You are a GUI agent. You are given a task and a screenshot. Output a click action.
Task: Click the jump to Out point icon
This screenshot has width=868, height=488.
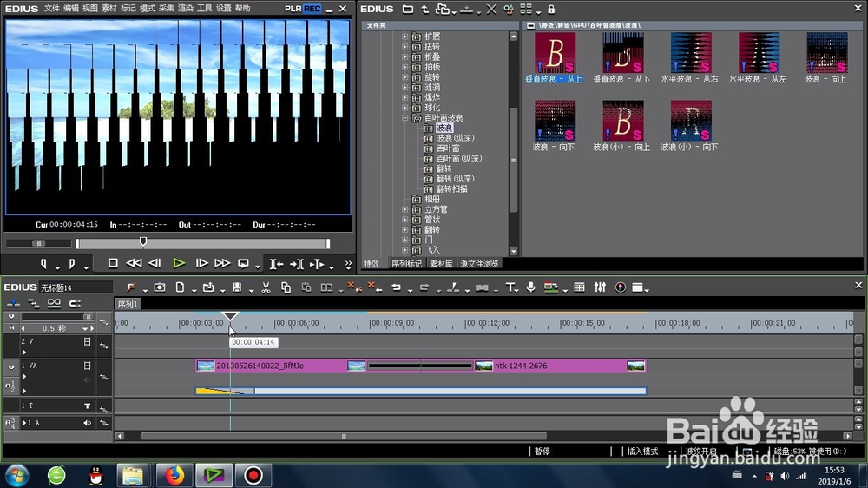point(296,264)
